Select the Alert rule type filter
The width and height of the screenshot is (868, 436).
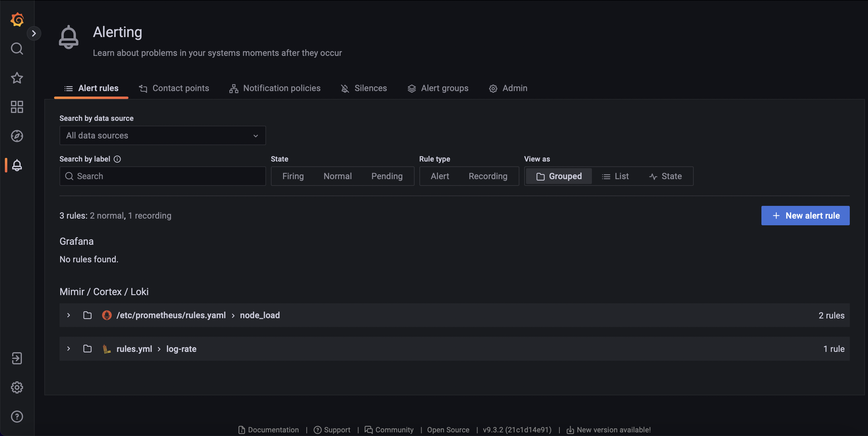(x=439, y=176)
